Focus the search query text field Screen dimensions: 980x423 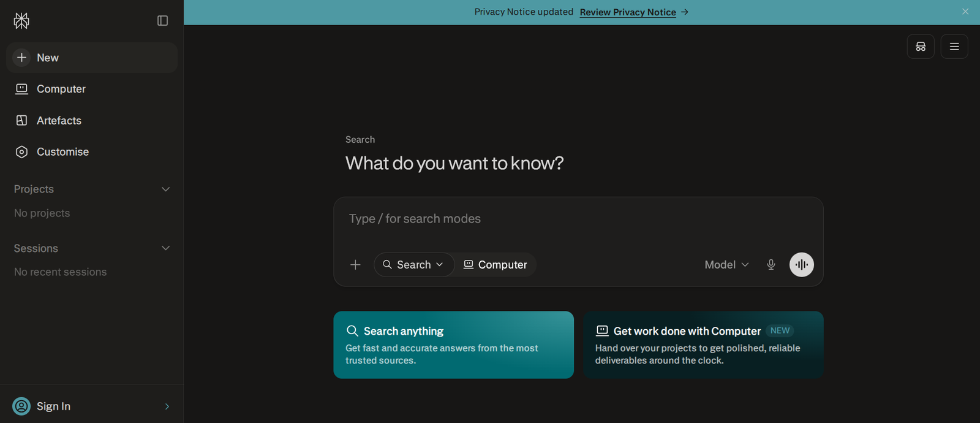578,219
